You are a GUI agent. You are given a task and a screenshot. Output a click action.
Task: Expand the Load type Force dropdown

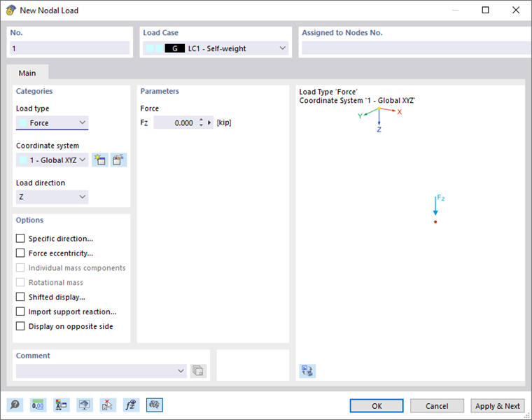(x=52, y=122)
